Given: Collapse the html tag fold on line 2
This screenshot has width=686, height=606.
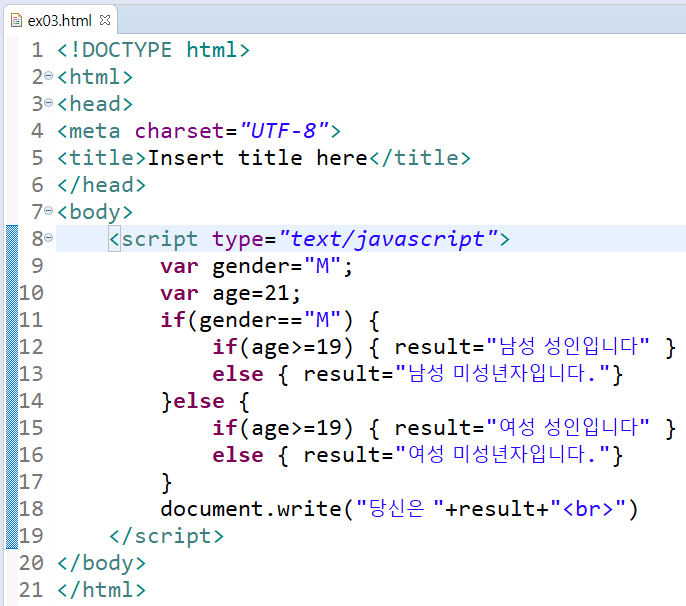Looking at the screenshot, I should pos(49,76).
